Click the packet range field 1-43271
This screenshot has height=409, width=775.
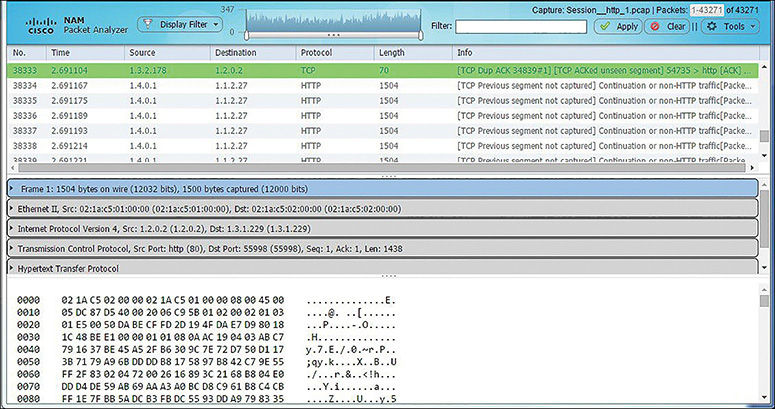coord(707,9)
